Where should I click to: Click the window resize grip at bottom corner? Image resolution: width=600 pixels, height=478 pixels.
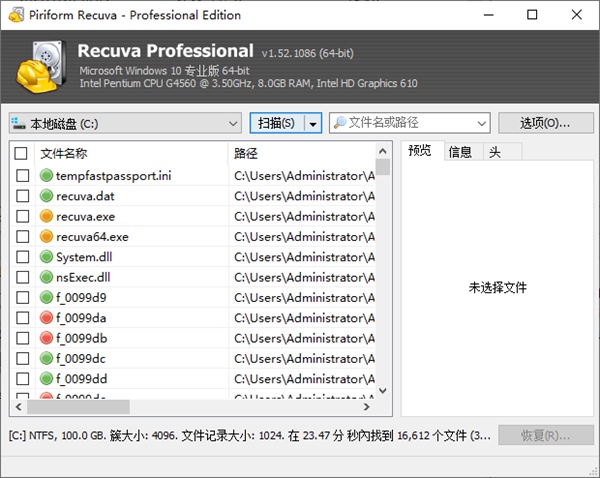coord(594,472)
